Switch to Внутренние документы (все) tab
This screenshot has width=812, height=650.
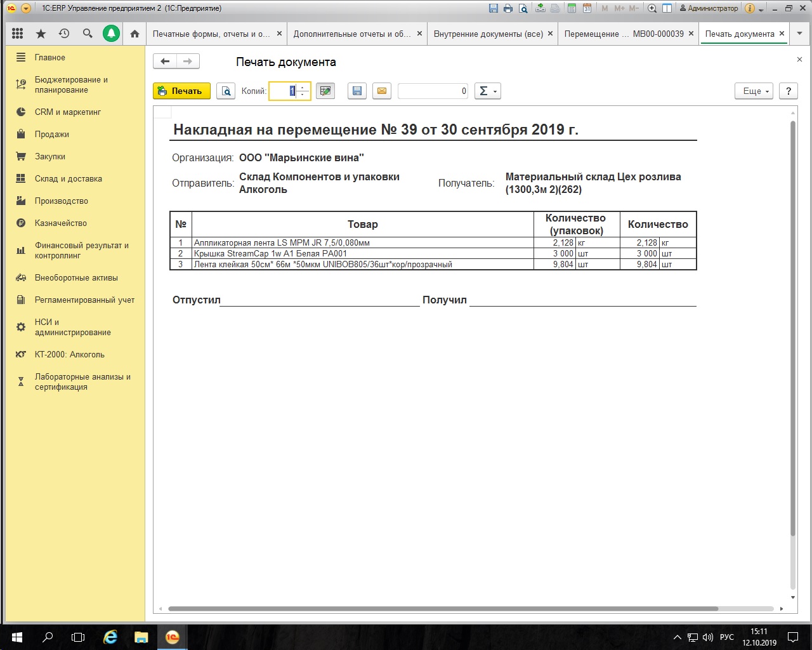(x=488, y=34)
